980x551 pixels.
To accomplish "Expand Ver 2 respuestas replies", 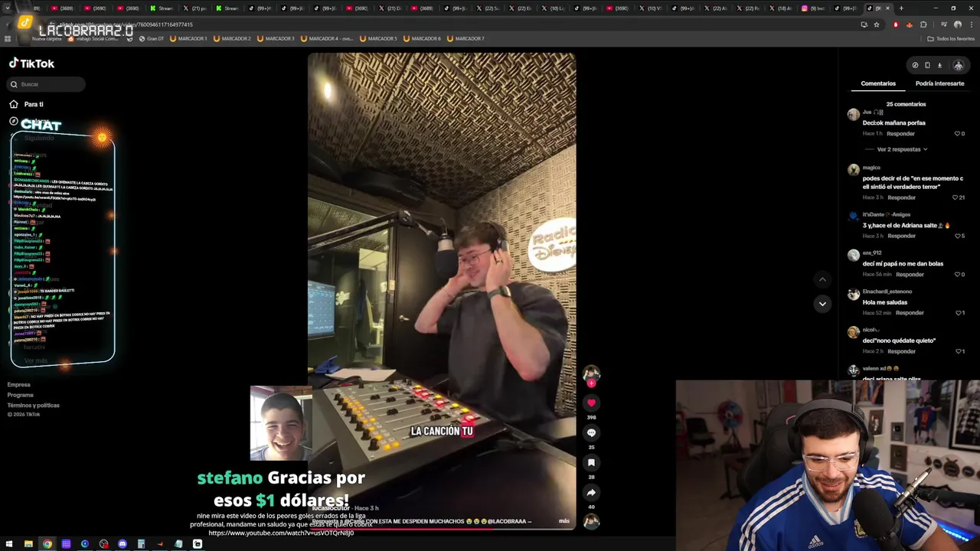I will (902, 149).
